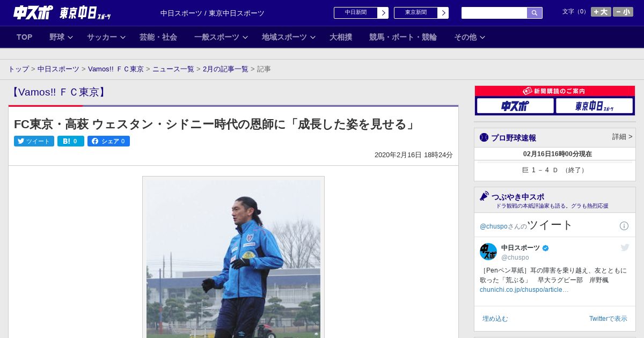Click the 中日スポーツ / 東京中日スポーツ header text
Image resolution: width=644 pixels, height=338 pixels.
click(213, 13)
